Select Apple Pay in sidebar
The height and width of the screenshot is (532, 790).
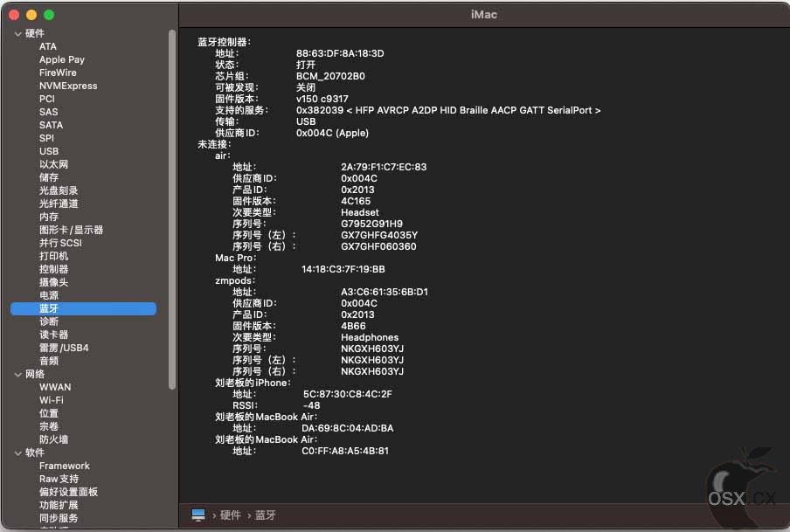[x=62, y=59]
